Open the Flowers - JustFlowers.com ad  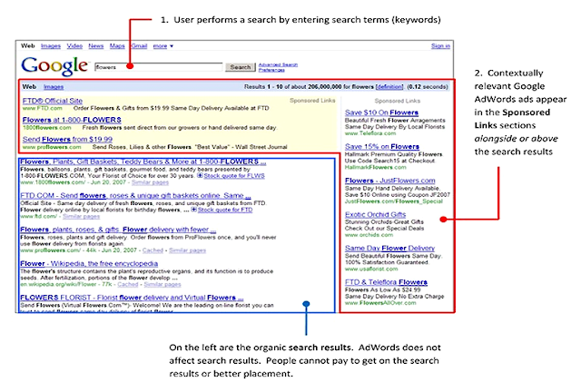point(390,181)
